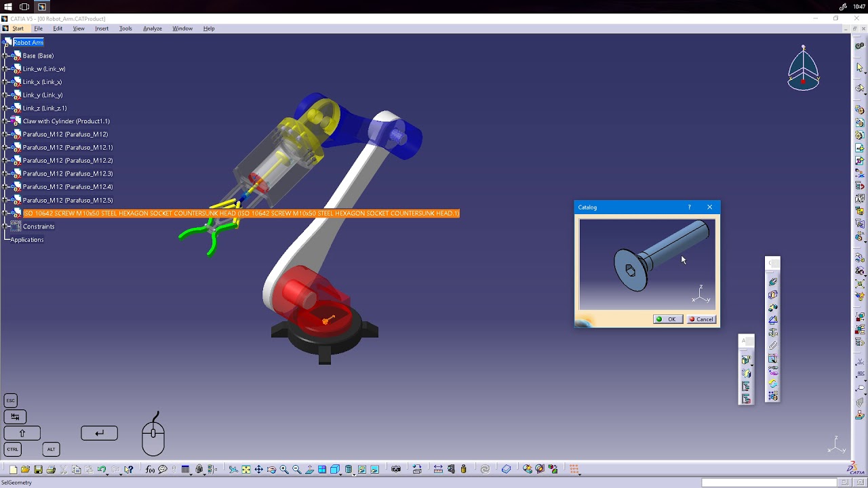Click the Zoom Out magnifier icon
The height and width of the screenshot is (488, 868).
pos(296,469)
